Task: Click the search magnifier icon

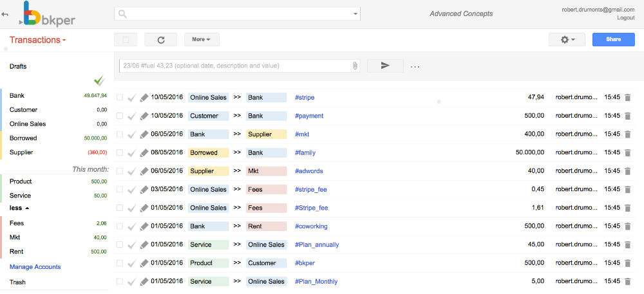Action: (x=122, y=14)
